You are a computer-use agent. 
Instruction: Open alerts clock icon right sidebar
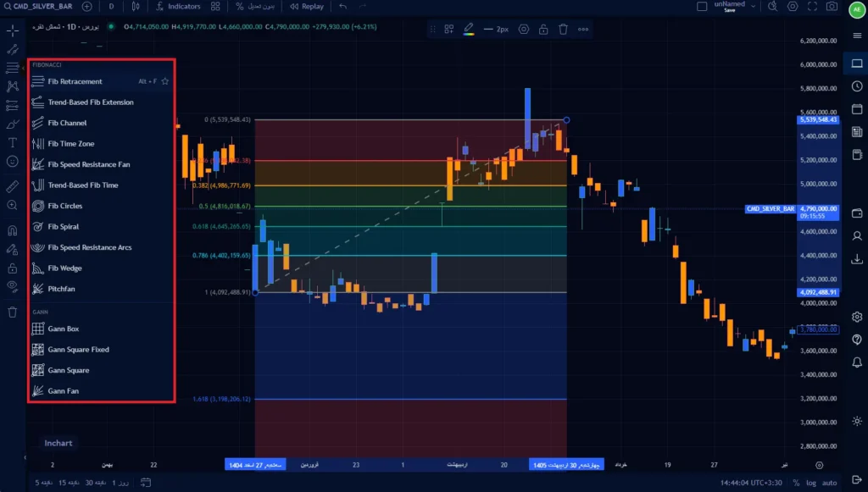(857, 86)
